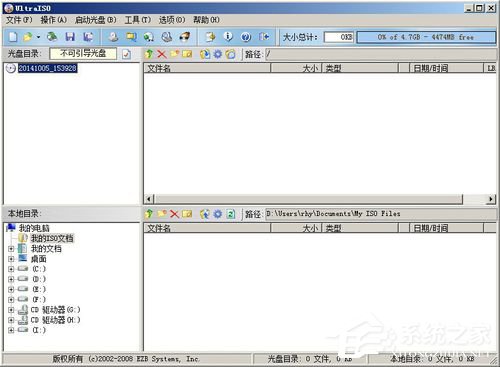Click the disc pane scroll-left arrow
The height and width of the screenshot is (367, 500).
[x=149, y=199]
